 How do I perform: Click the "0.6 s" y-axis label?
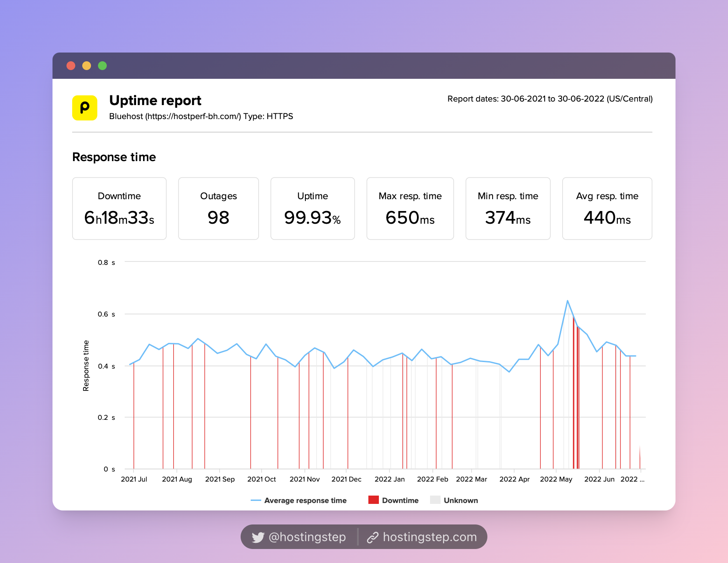click(x=106, y=314)
